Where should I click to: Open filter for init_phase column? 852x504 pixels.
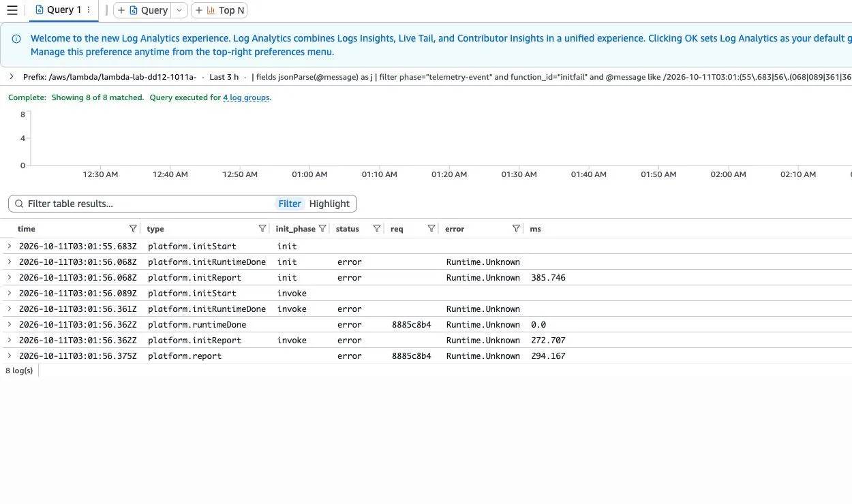[323, 228]
